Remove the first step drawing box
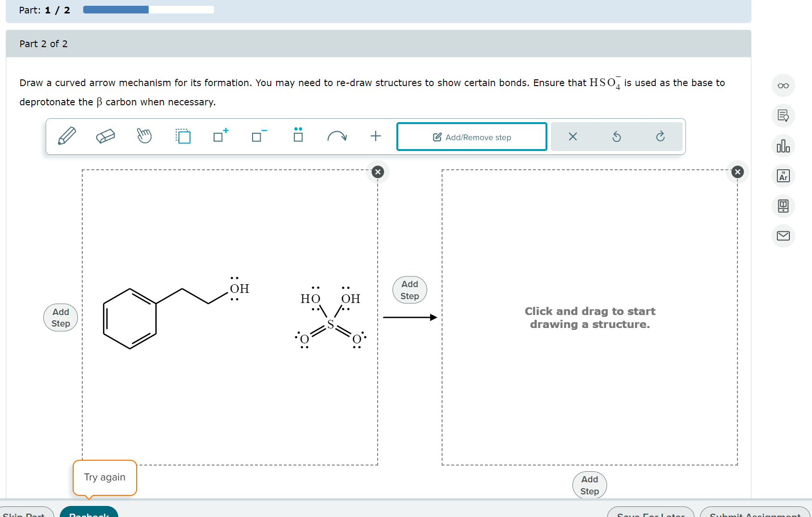 click(378, 172)
